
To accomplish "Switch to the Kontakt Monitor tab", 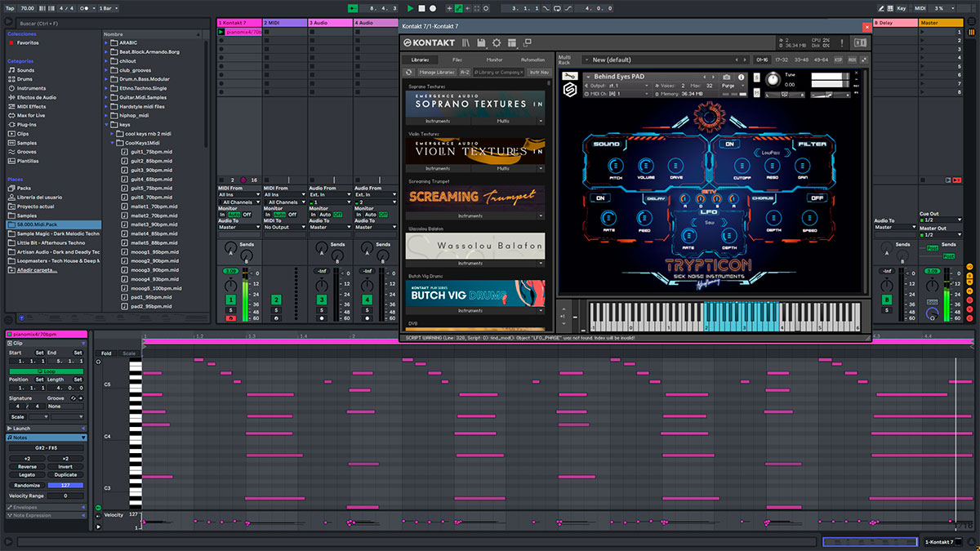I will pos(494,60).
